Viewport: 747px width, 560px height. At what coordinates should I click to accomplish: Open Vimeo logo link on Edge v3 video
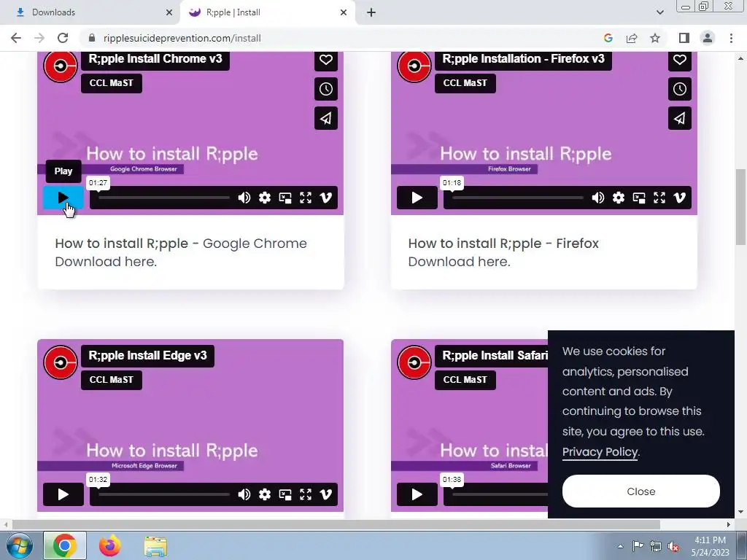tap(326, 494)
